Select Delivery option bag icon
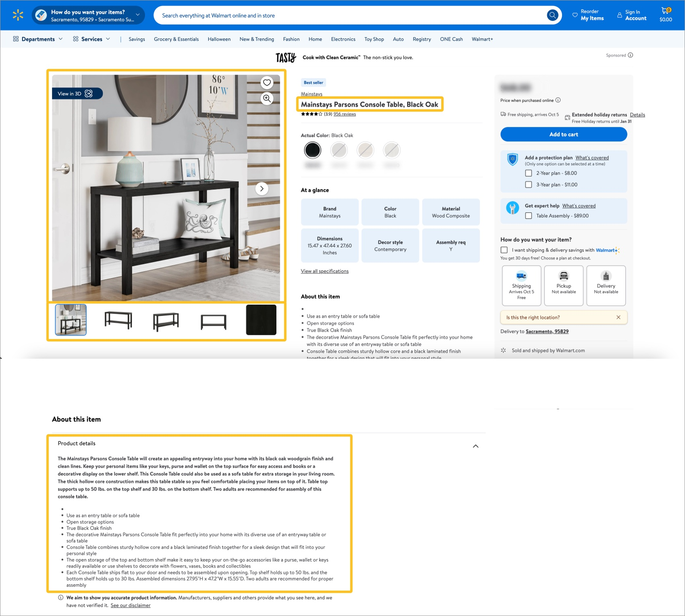This screenshot has height=616, width=685. [x=606, y=276]
